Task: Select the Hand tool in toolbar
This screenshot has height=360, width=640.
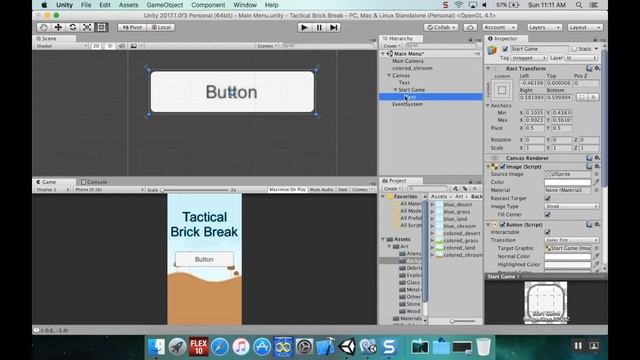Action: pyautogui.click(x=44, y=27)
